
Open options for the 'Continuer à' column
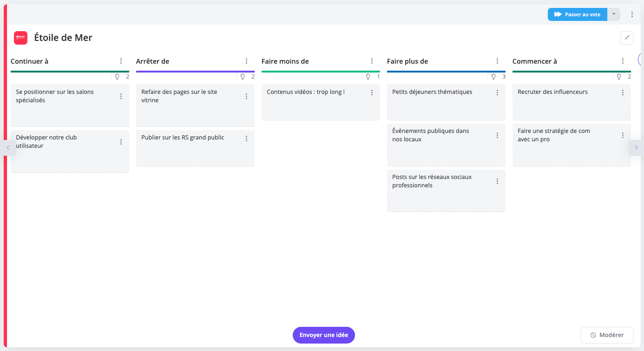[121, 61]
